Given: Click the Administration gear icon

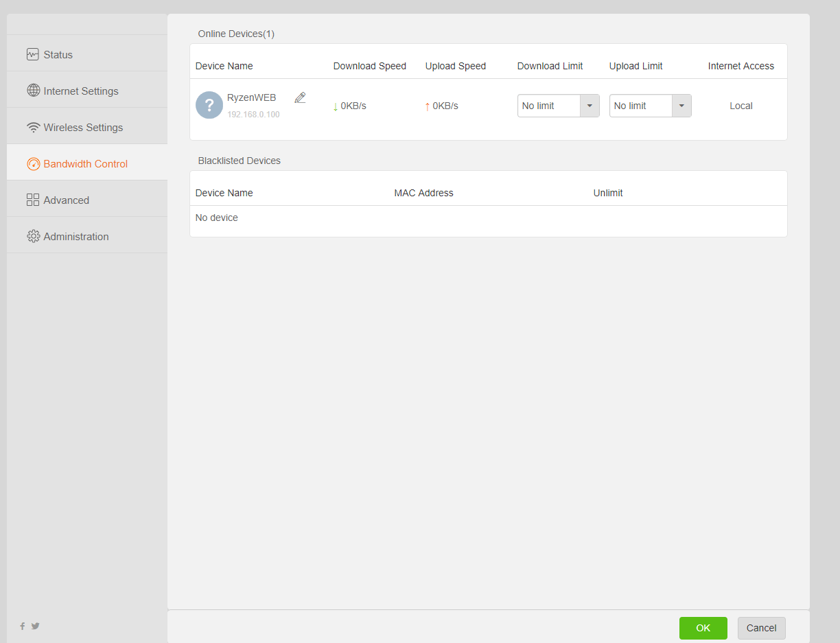Looking at the screenshot, I should 33,236.
